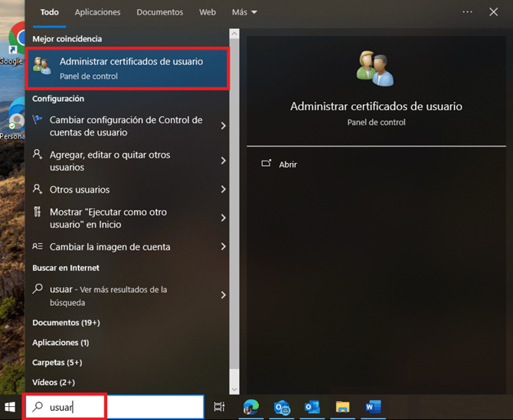This screenshot has width=513, height=420.
Task: Close the search panel with X
Action: point(493,12)
